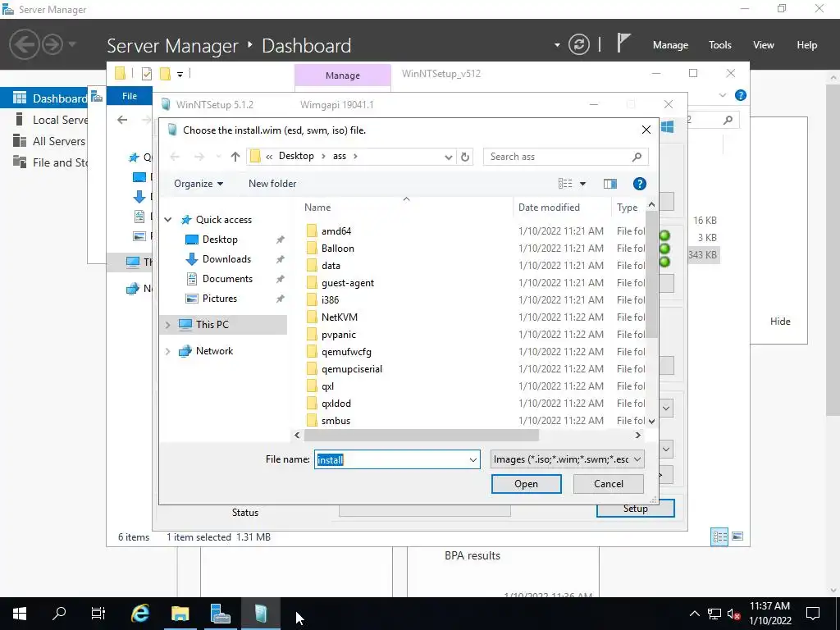This screenshot has width=840, height=630.
Task: Click the Downloads arrow icon in the navigation pane
Action: tap(191, 259)
